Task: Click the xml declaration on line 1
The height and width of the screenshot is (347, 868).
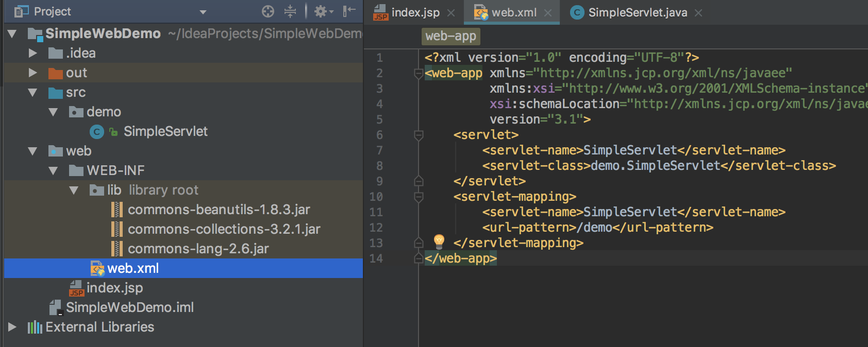Action: [x=562, y=58]
